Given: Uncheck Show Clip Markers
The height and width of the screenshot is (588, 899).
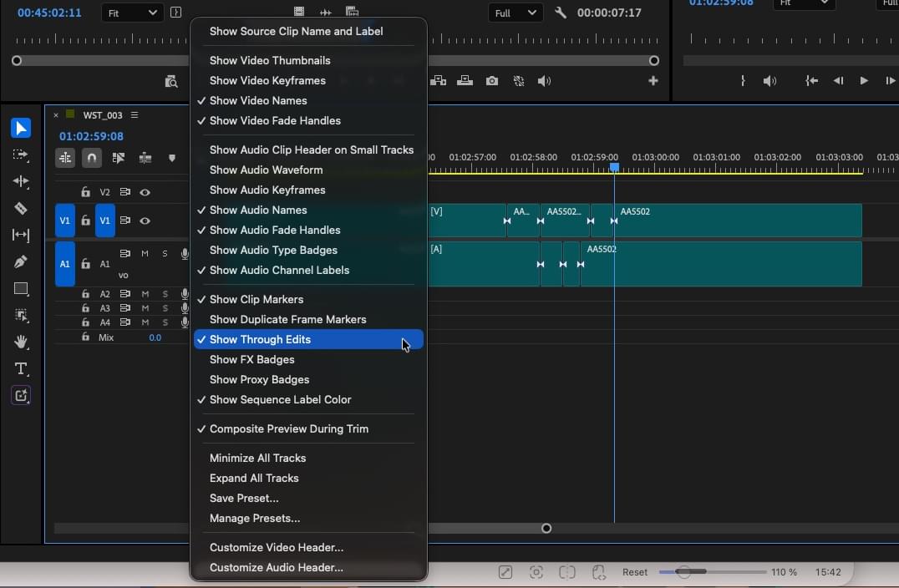Looking at the screenshot, I should click(x=308, y=299).
